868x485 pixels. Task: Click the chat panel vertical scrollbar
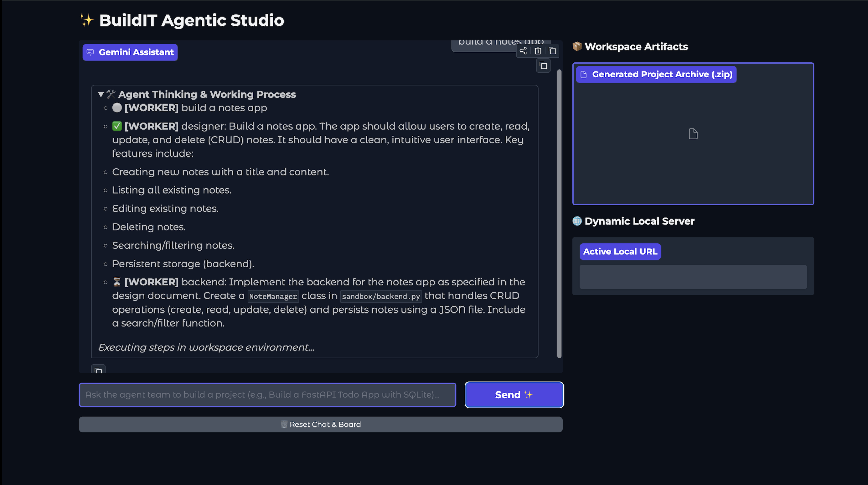(x=559, y=214)
